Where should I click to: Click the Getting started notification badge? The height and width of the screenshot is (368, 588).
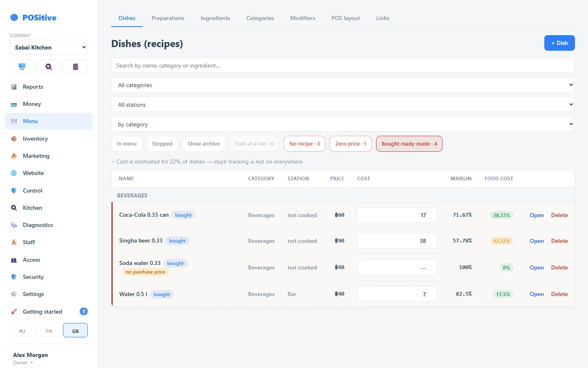point(84,312)
